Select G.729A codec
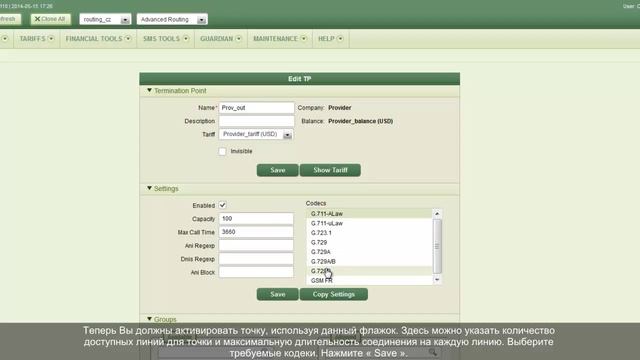The image size is (640, 360). pyautogui.click(x=369, y=252)
